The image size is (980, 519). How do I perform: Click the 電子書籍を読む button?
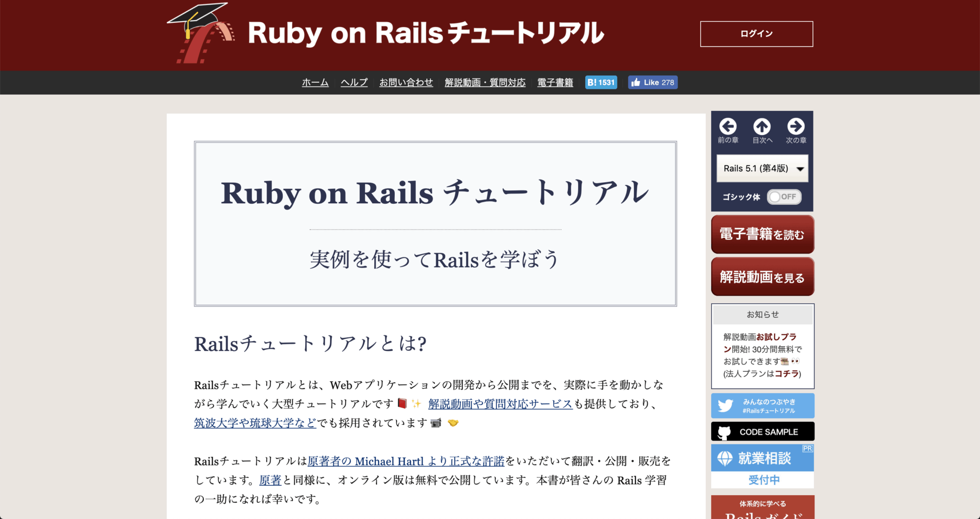[762, 234]
